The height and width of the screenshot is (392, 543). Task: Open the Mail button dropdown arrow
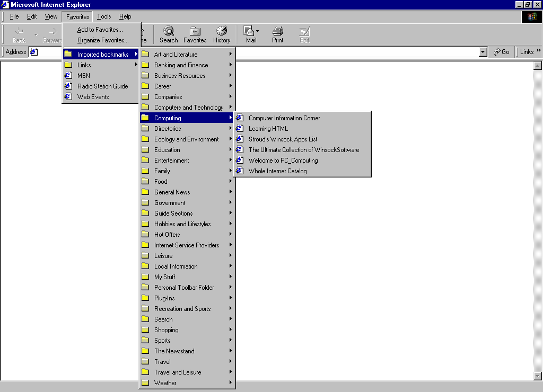click(257, 31)
